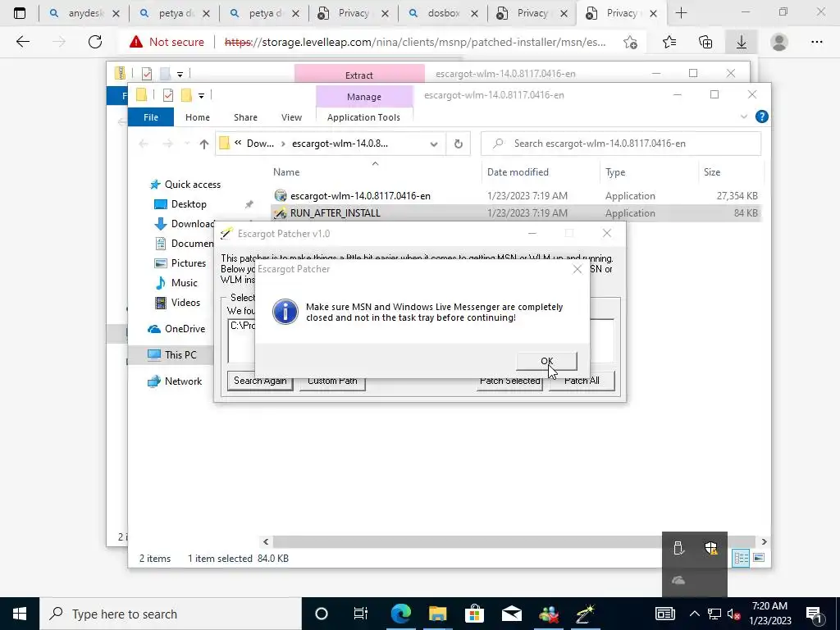Switch to details view layout icon
The height and width of the screenshot is (630, 840).
tap(741, 558)
